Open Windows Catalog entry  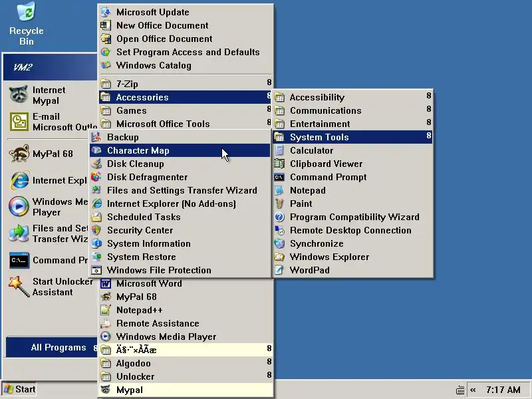(186, 65)
